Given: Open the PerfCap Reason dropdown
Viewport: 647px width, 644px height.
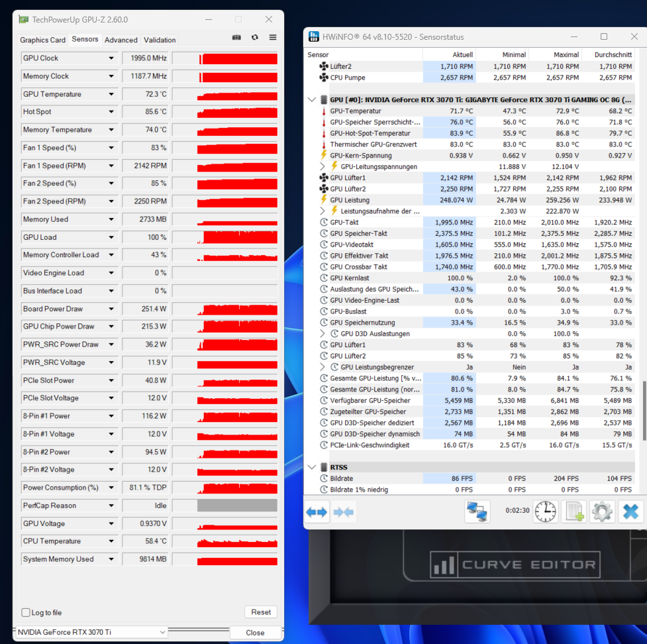Looking at the screenshot, I should coord(111,506).
